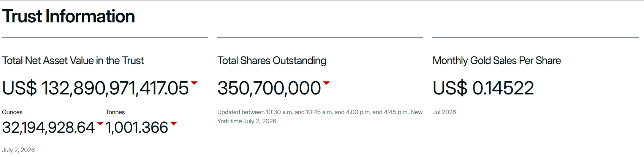Click the 1,001.366 tonnes figure
644x157 pixels.
pyautogui.click(x=137, y=127)
